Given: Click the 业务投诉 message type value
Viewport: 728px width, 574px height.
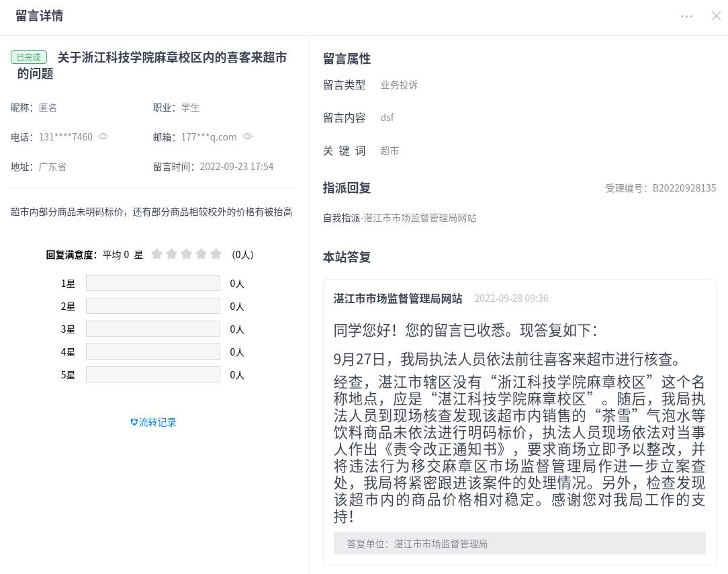Looking at the screenshot, I should click(x=399, y=85).
